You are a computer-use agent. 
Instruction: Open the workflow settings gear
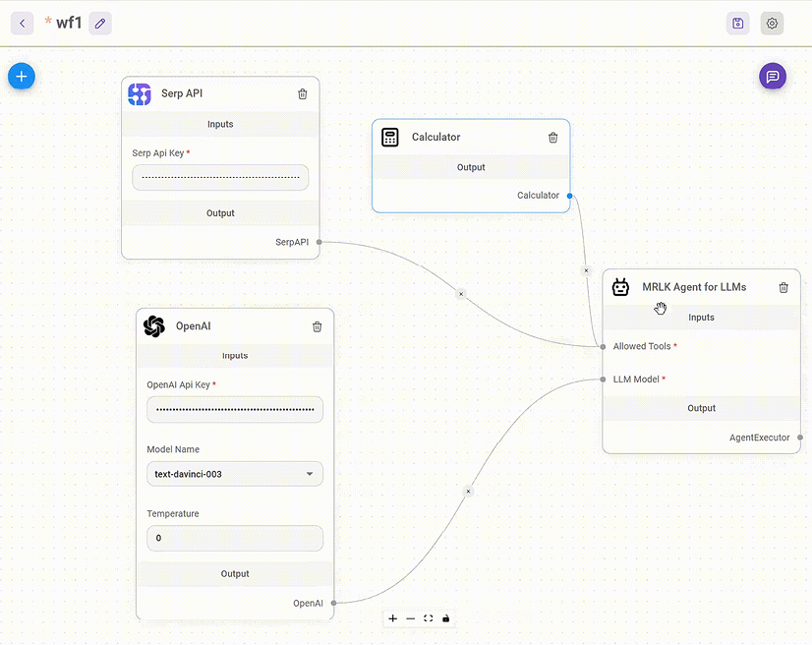click(x=772, y=23)
